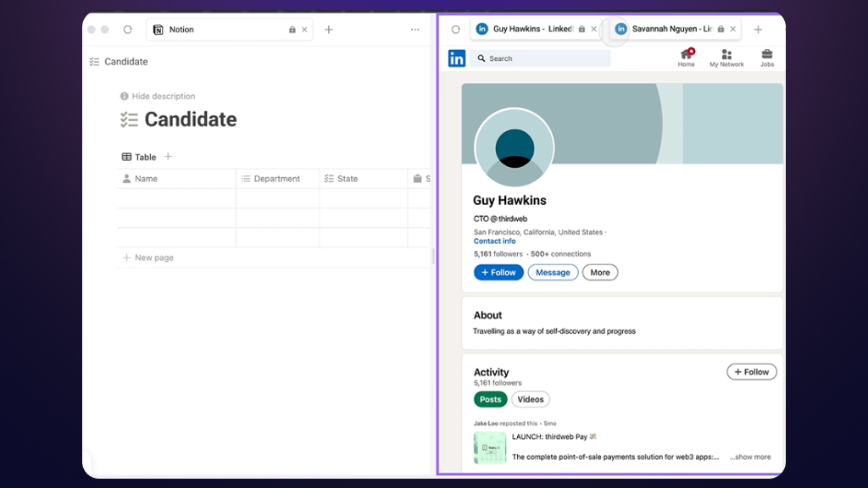Screen dimensions: 868x488
Task: Open Contact info link
Action: tap(494, 241)
